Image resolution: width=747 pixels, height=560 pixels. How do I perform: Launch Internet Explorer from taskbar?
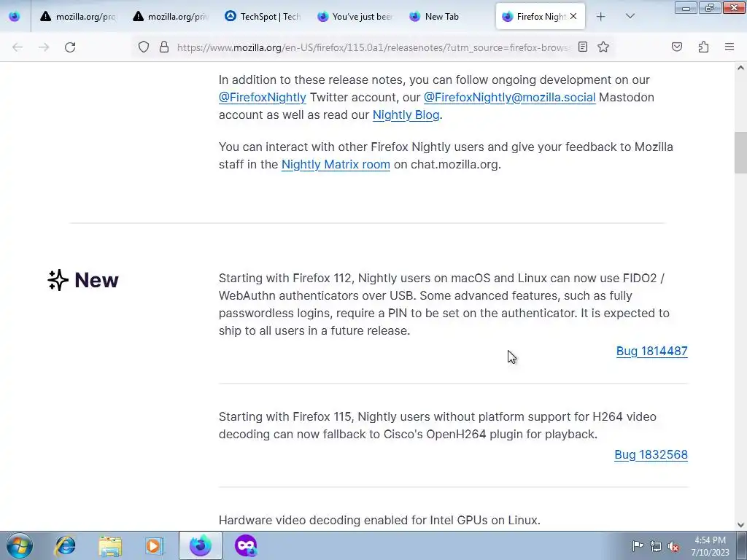pos(65,545)
